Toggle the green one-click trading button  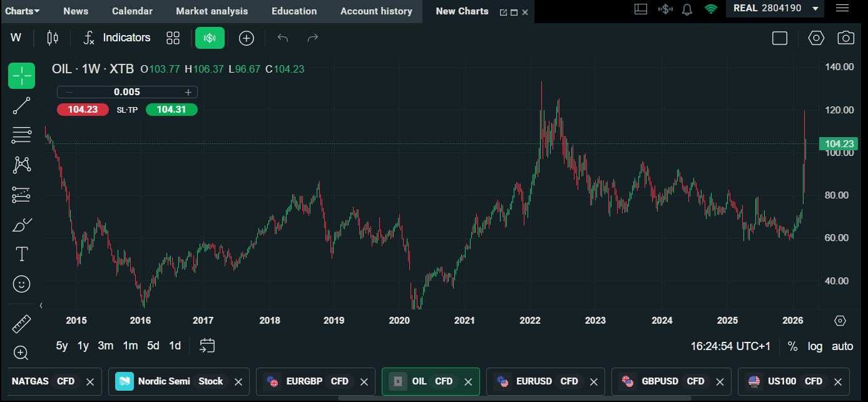(x=210, y=38)
